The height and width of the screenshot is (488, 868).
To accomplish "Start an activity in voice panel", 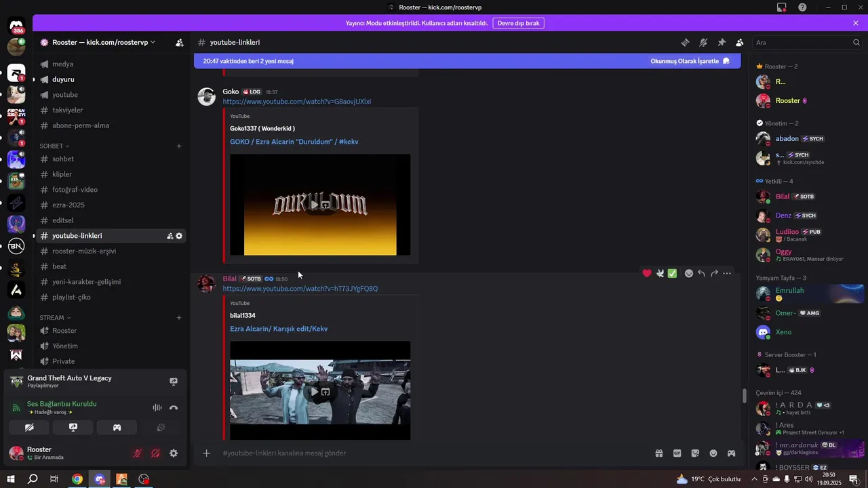I will [x=117, y=428].
